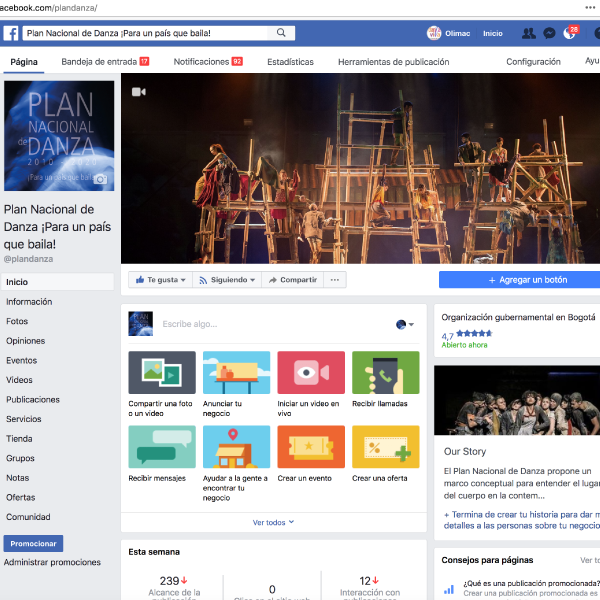The height and width of the screenshot is (600, 600).
Task: Click the 4,7 star rating
Action: point(466,334)
